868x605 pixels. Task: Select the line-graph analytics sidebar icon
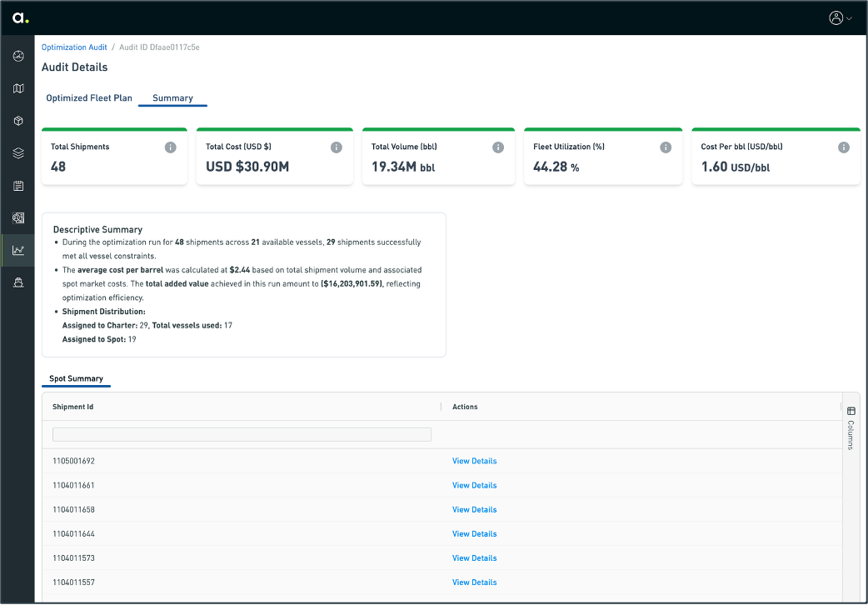tap(18, 251)
